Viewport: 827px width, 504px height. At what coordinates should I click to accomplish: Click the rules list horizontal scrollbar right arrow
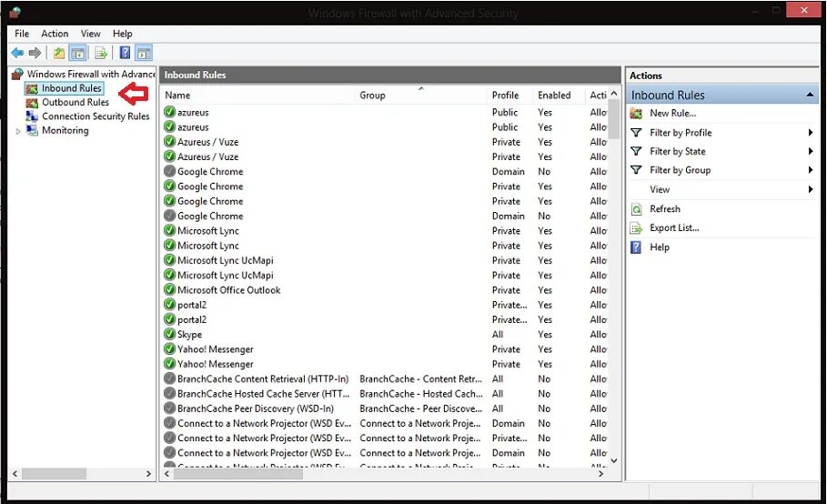click(x=600, y=474)
